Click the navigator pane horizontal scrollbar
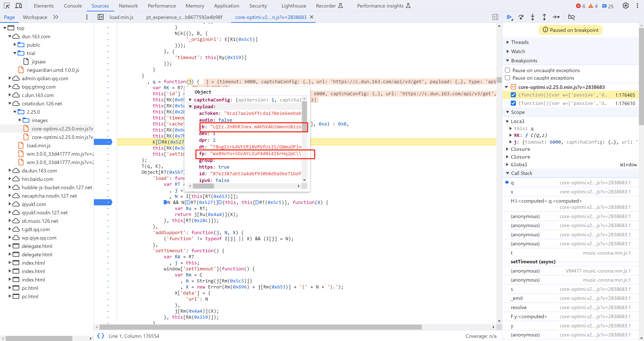 (39, 338)
